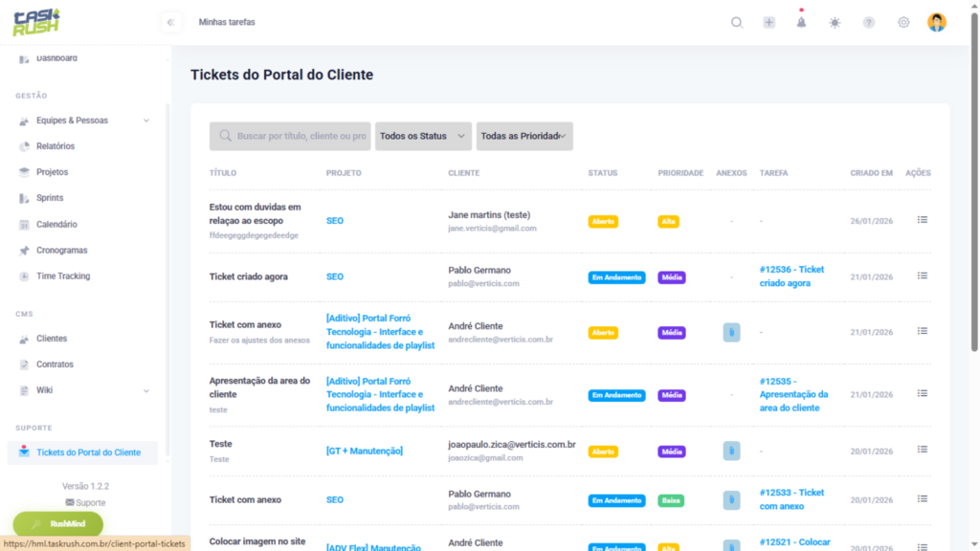Open attachment icon for Ticket com anexo row
980x551 pixels.
click(x=731, y=333)
